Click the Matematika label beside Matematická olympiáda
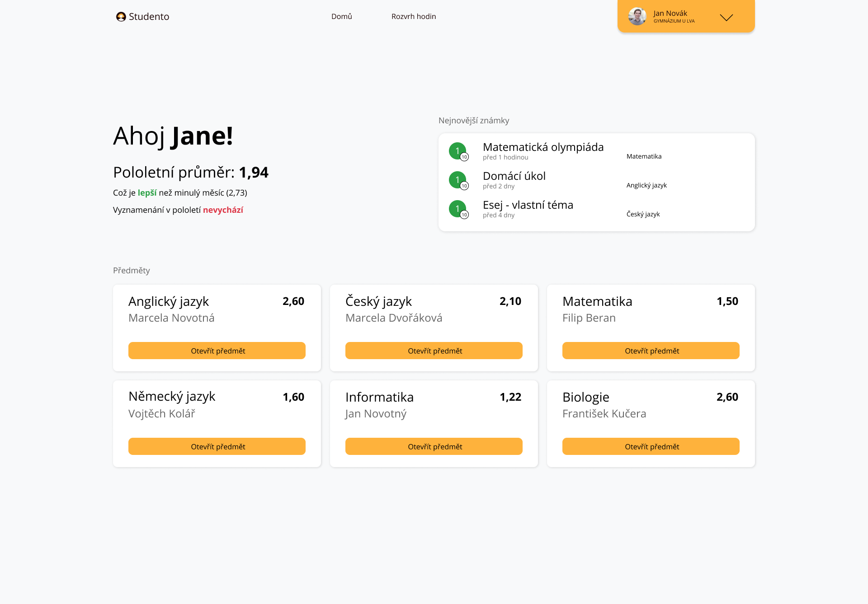The image size is (868, 604). point(644,156)
